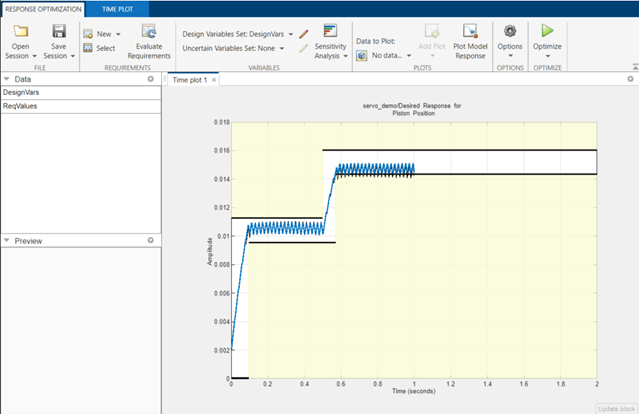Close the Time plot 1 tab
This screenshot has width=639, height=414.
point(214,79)
